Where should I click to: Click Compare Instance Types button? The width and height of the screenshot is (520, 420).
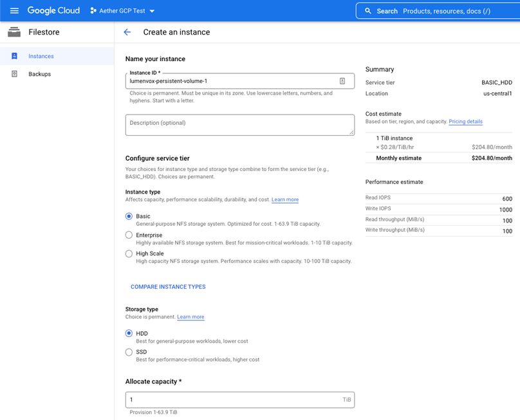168,287
